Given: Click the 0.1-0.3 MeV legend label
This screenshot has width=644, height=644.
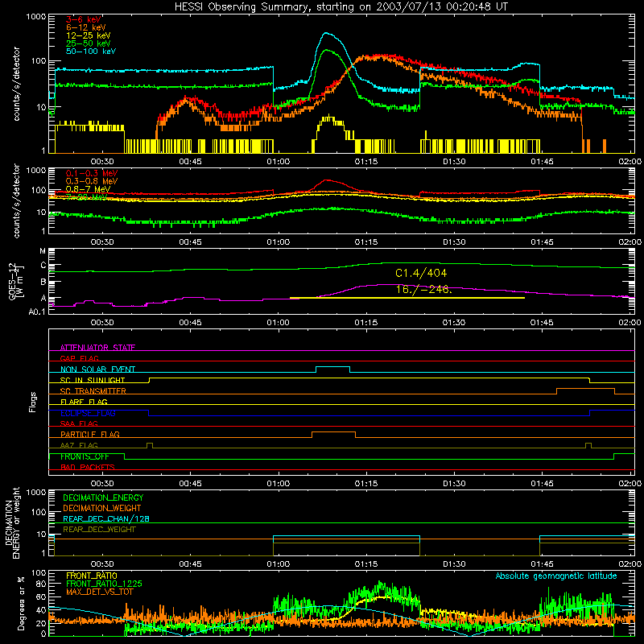Looking at the screenshot, I should [x=92, y=174].
